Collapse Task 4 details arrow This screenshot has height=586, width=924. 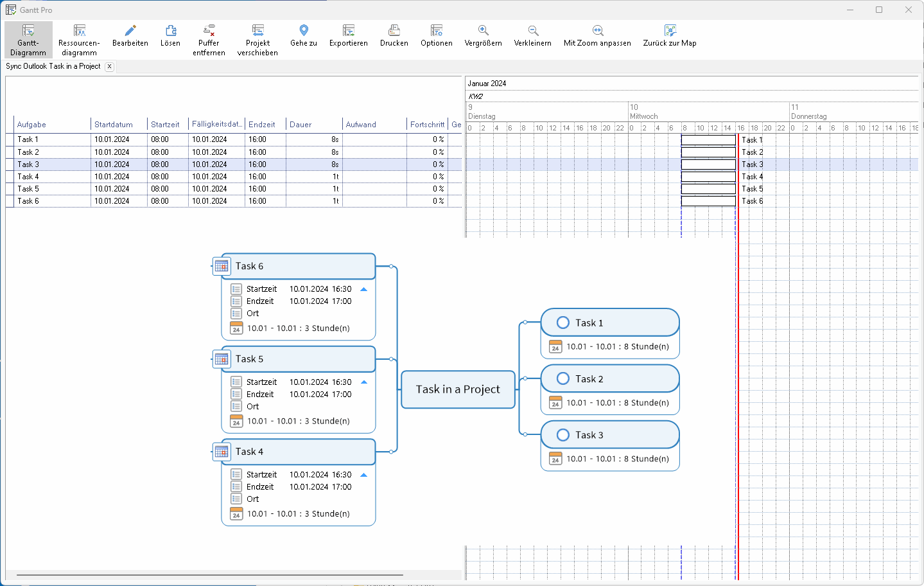click(364, 475)
